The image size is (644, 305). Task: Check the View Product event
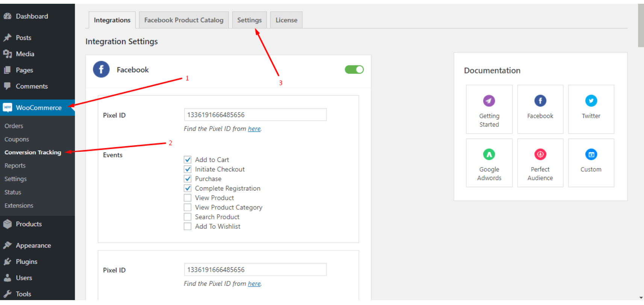click(188, 198)
